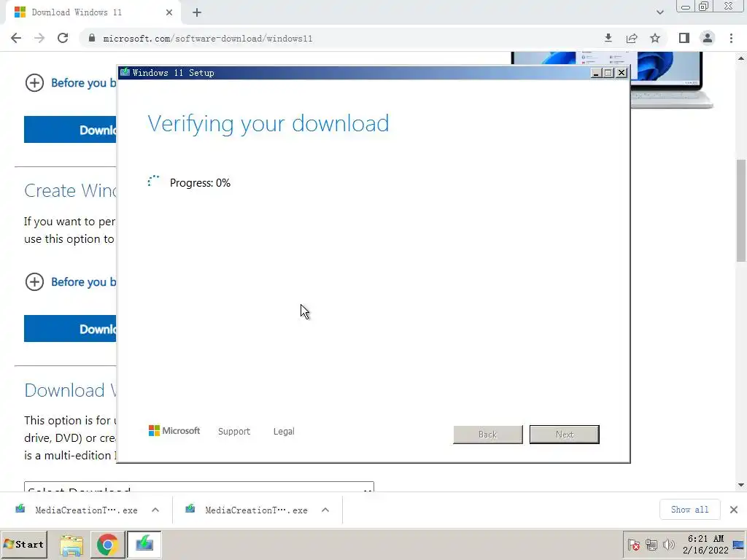Click the Chrome taskbar icon
The height and width of the screenshot is (560, 747).
point(108,545)
